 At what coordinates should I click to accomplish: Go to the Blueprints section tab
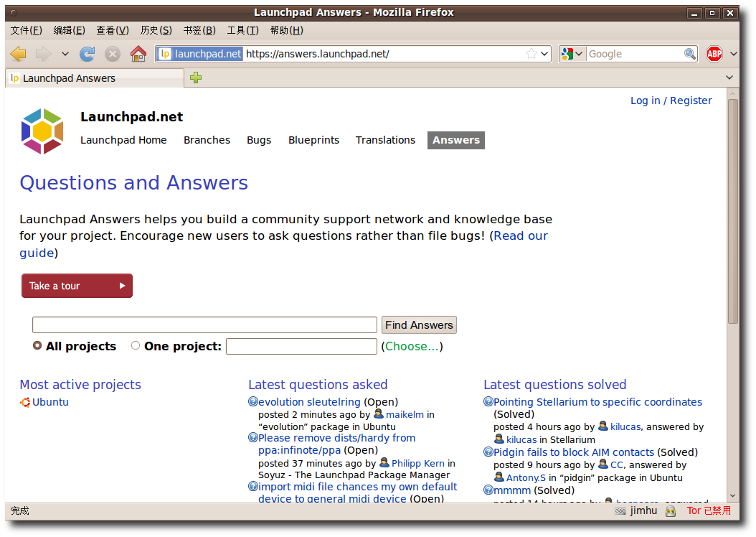pyautogui.click(x=314, y=140)
